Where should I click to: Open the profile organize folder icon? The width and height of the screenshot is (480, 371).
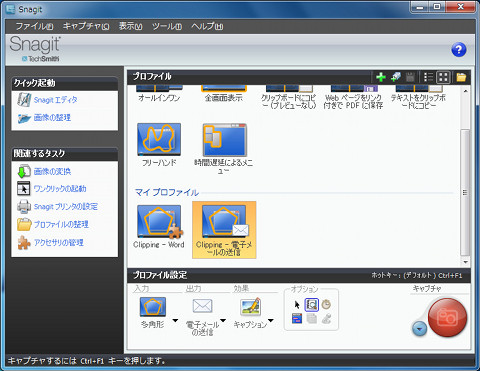pos(461,77)
